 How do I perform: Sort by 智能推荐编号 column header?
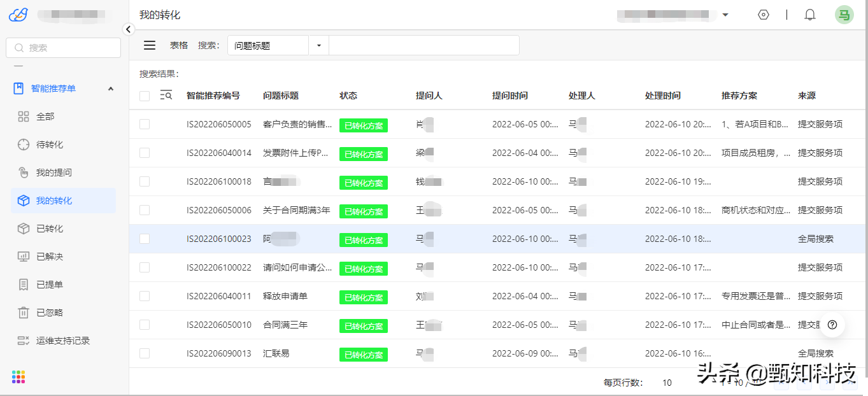(213, 95)
